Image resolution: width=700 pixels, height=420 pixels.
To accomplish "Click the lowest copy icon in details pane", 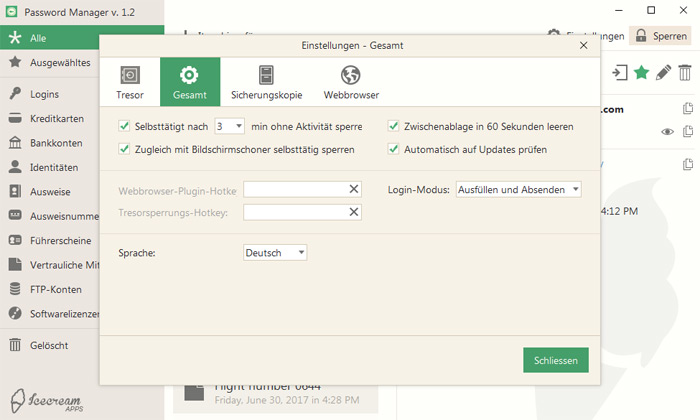I will (x=688, y=164).
